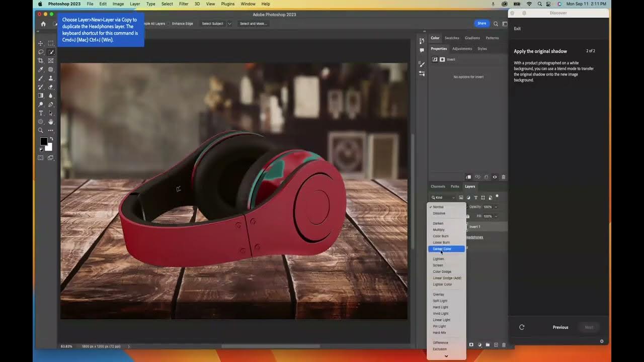Select the Dodge tool

tap(41, 105)
